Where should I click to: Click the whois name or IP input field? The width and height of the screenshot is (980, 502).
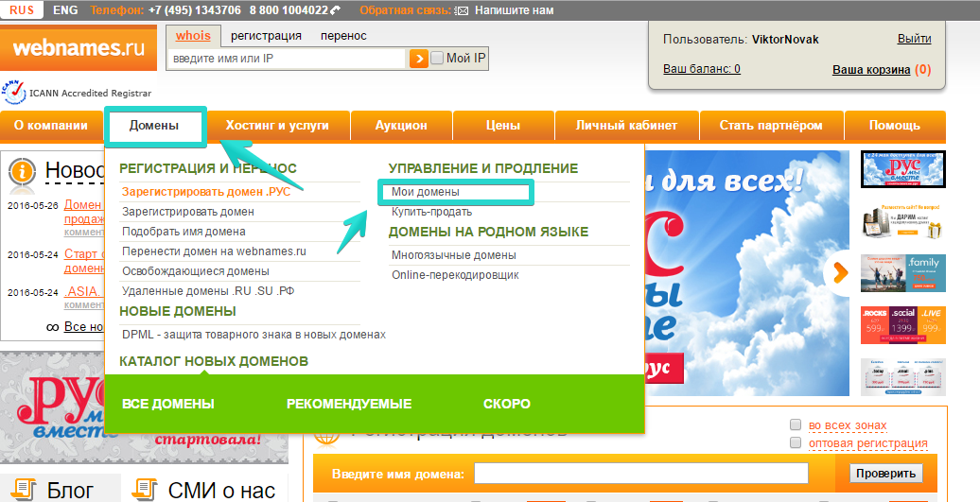point(287,59)
